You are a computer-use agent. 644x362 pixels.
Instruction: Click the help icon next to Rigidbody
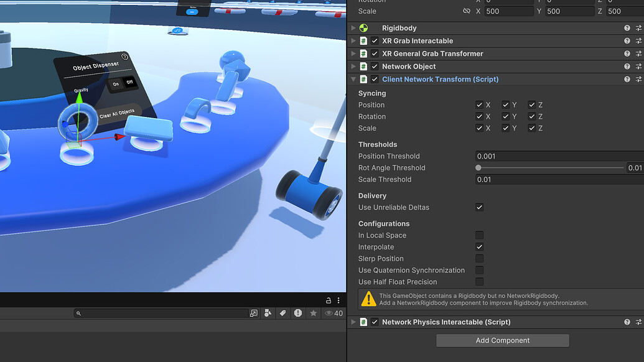(x=627, y=27)
